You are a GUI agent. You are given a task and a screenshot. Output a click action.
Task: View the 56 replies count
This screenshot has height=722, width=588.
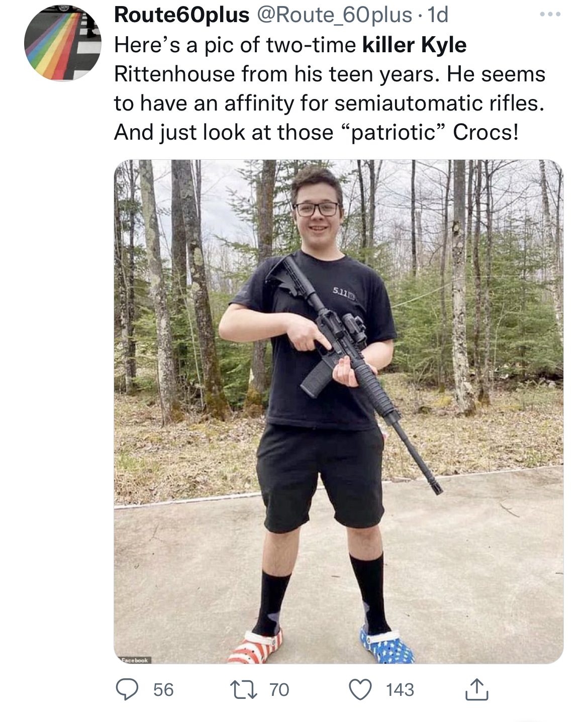[x=163, y=689]
